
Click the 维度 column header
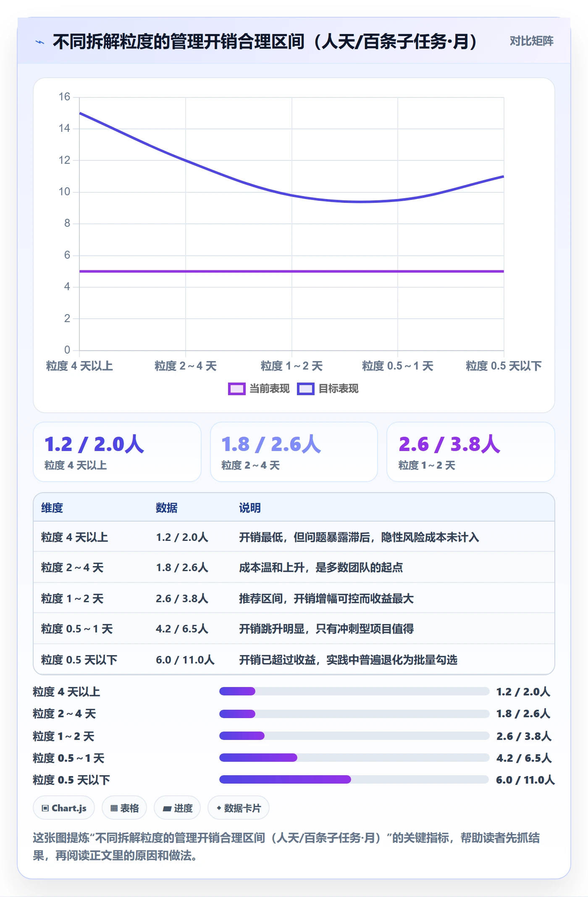(52, 508)
